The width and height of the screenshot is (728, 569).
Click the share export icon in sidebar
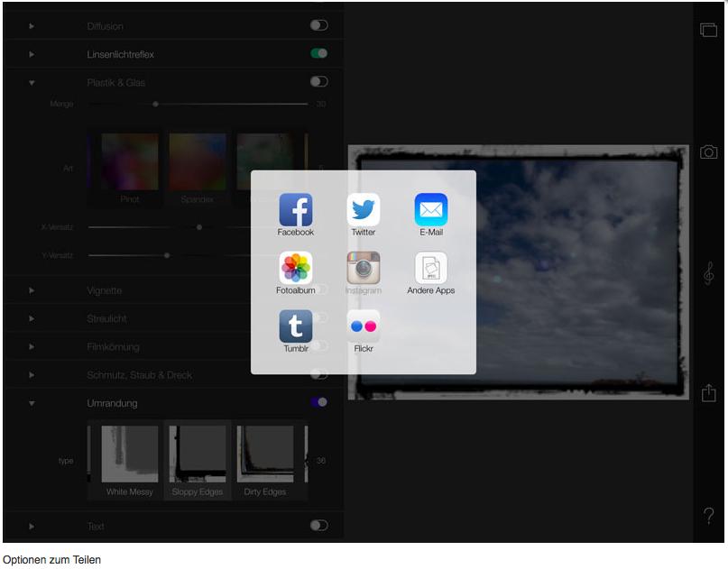709,393
